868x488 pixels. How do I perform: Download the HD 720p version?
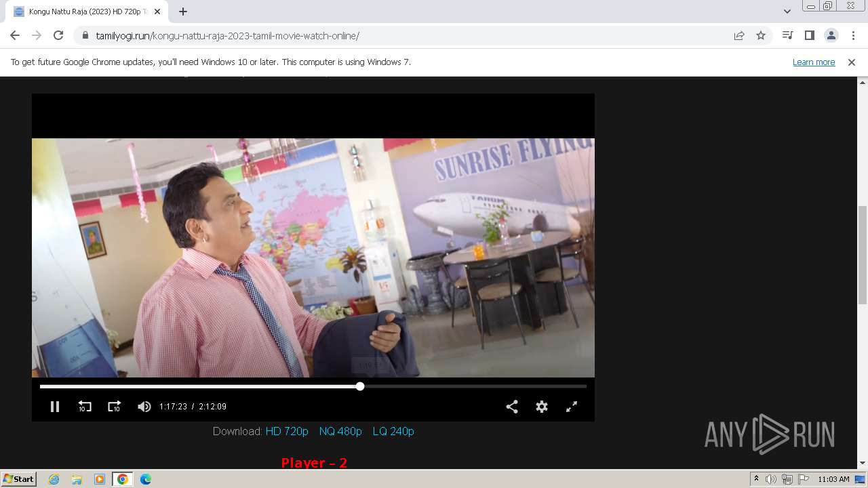tap(287, 431)
